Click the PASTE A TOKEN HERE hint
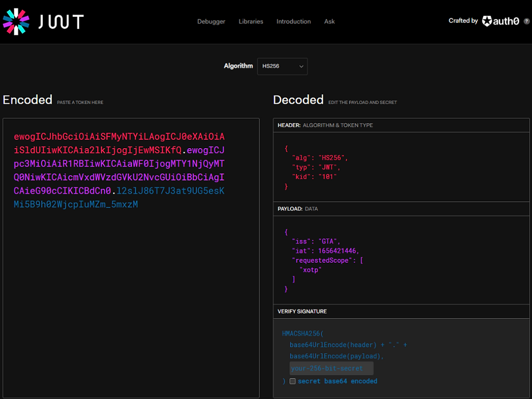The image size is (532, 399). [80, 102]
